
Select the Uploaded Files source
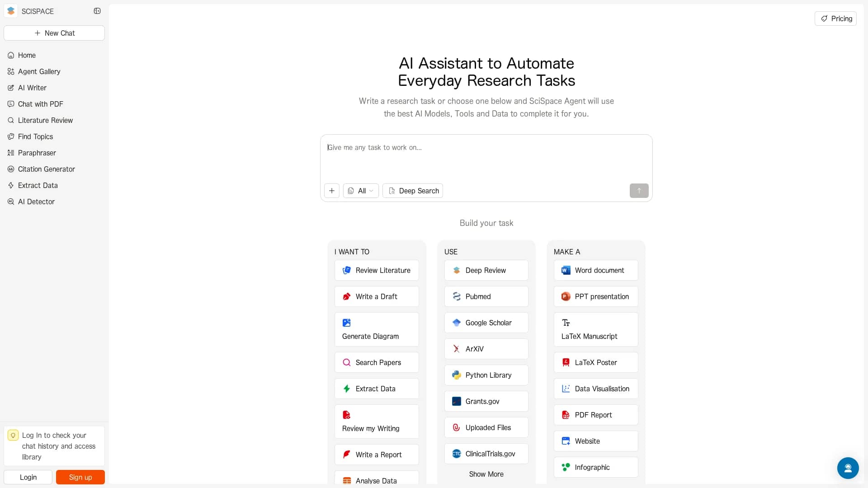tap(486, 427)
